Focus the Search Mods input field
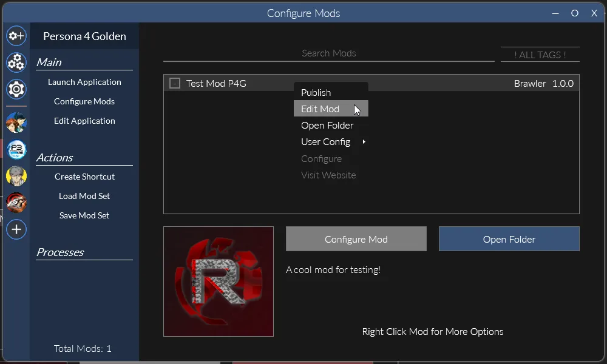This screenshot has height=364, width=607. click(x=328, y=53)
